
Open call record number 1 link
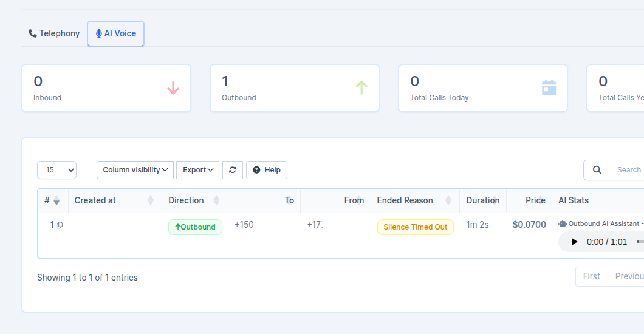[x=52, y=225]
